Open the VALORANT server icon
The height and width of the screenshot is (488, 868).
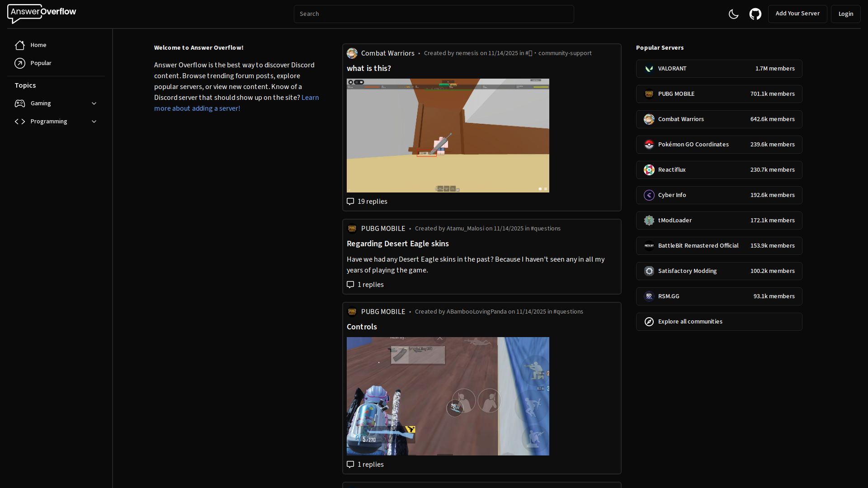[x=649, y=69]
